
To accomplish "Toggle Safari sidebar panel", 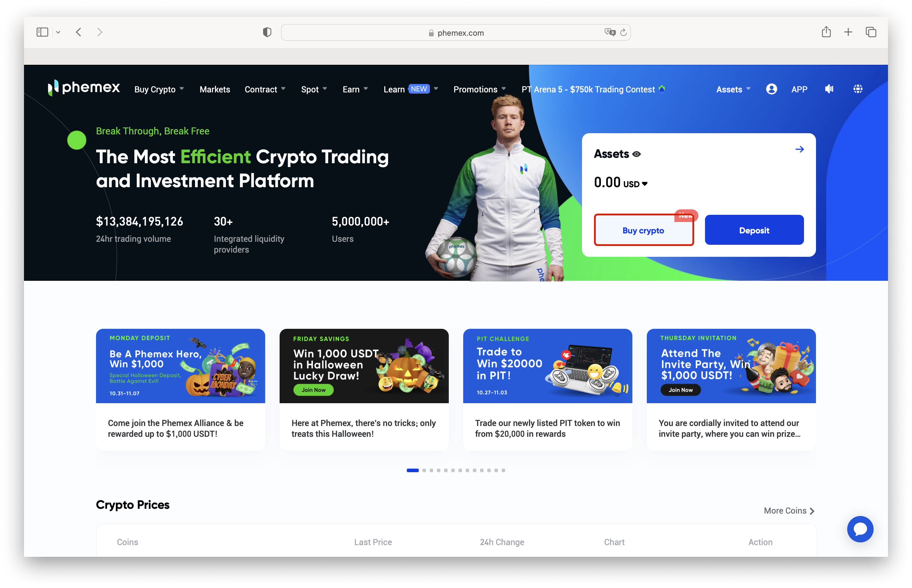I will pyautogui.click(x=42, y=32).
